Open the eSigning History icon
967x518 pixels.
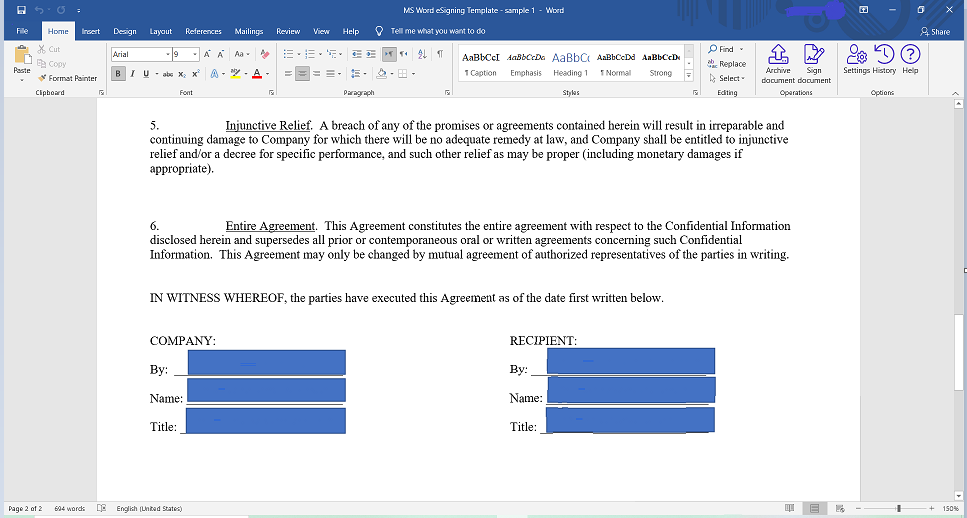coord(884,58)
